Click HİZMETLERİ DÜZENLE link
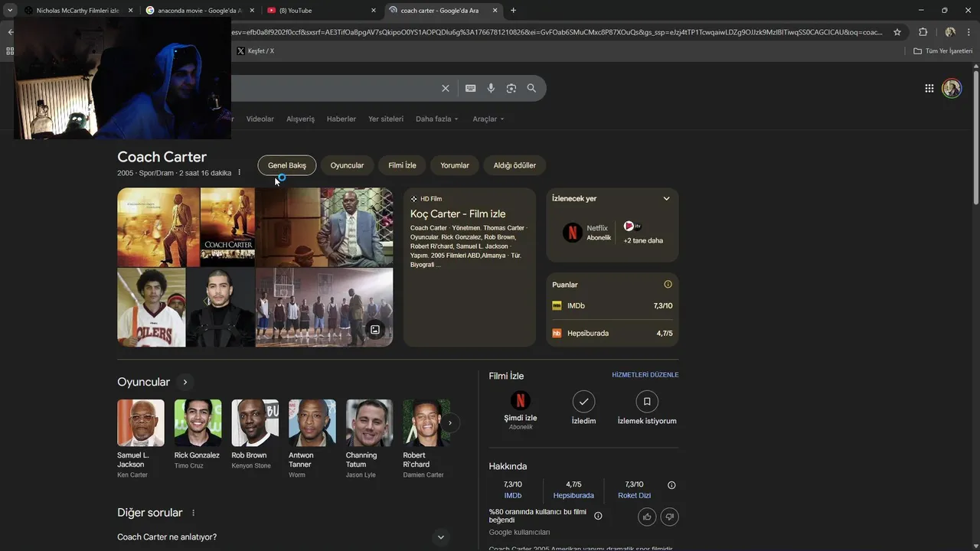Viewport: 980px width, 551px height. 645,375
